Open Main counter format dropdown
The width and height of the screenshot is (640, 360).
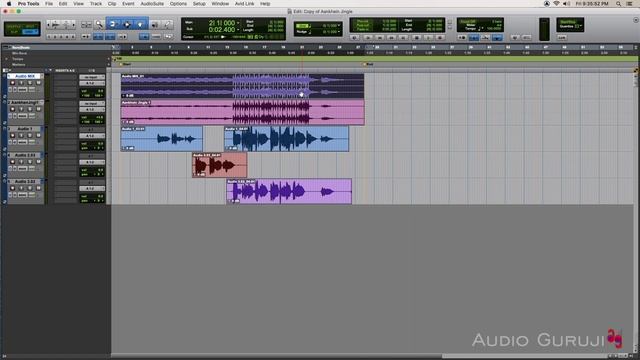[238, 23]
